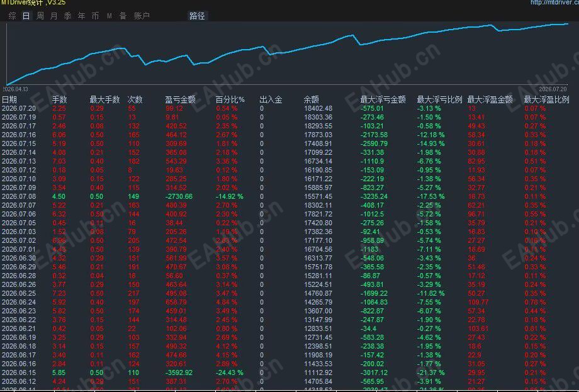Viewport: 579px width, 392px height.
Task: Click the 最大浮亏金额 column header
Action: pos(383,99)
